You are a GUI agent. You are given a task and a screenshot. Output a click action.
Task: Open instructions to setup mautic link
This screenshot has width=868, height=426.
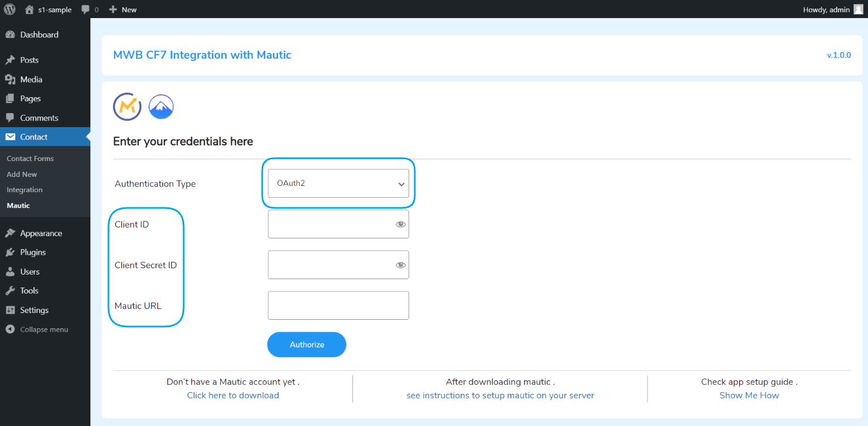pyautogui.click(x=500, y=395)
